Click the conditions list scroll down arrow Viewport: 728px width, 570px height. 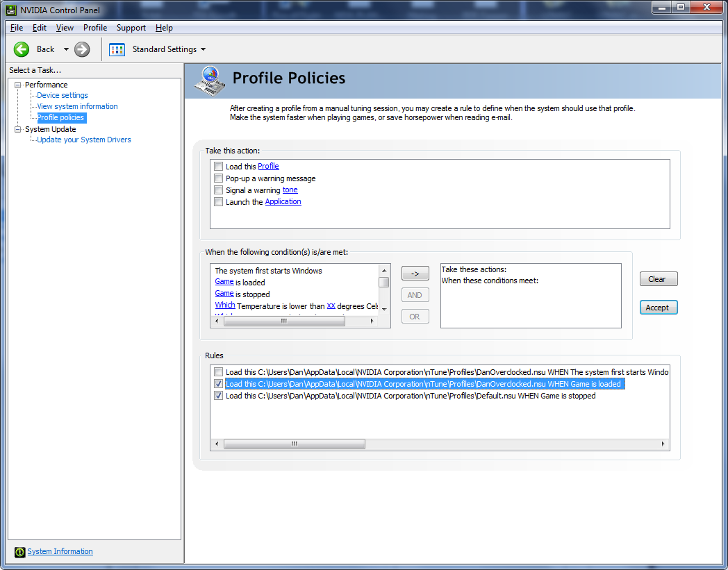[384, 310]
